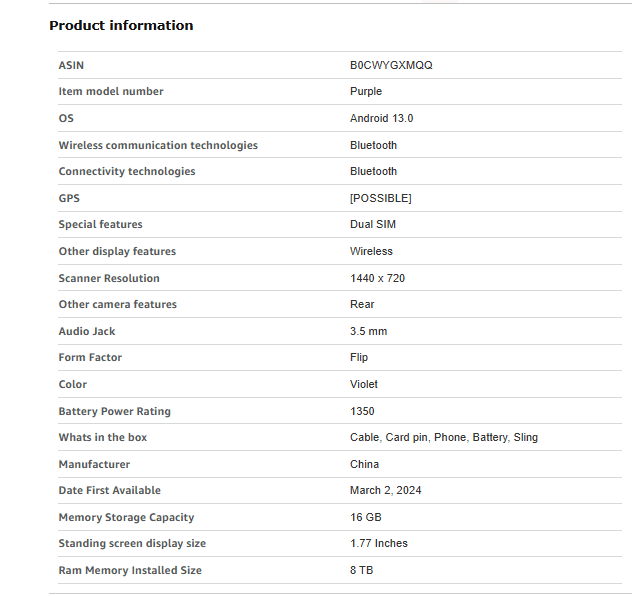Click the Scanner Resolution label
This screenshot has height=596, width=632.
click(x=109, y=278)
